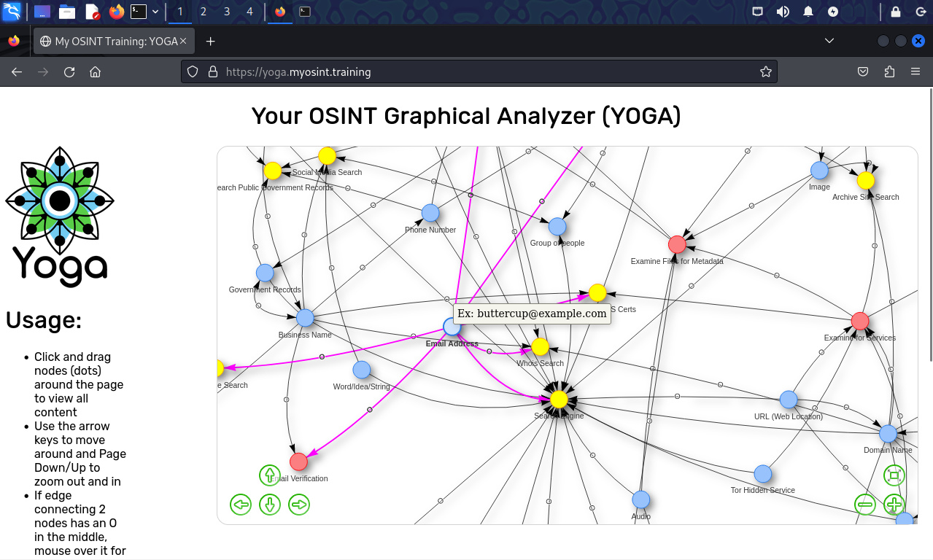Click the pan right arrow in graph

pos(299,504)
